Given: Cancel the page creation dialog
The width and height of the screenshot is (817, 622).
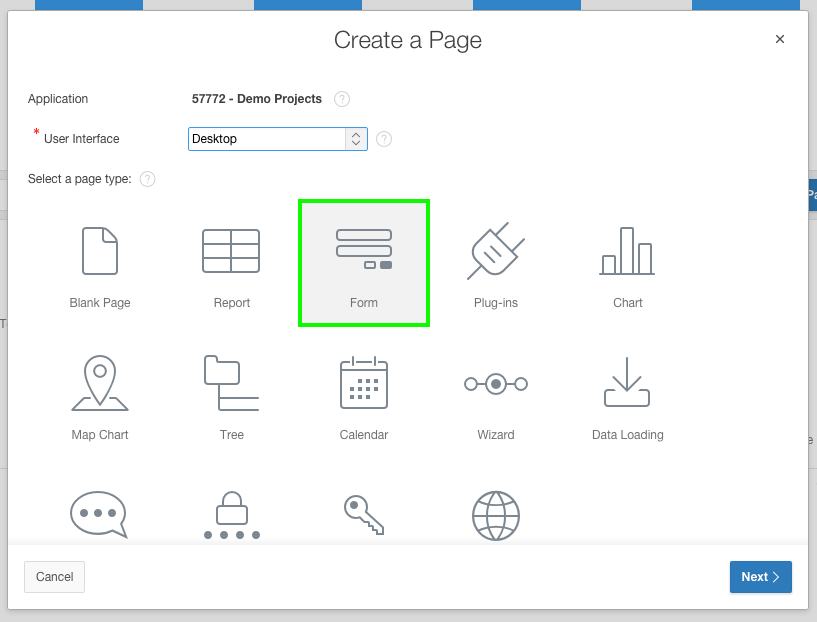Looking at the screenshot, I should [54, 577].
